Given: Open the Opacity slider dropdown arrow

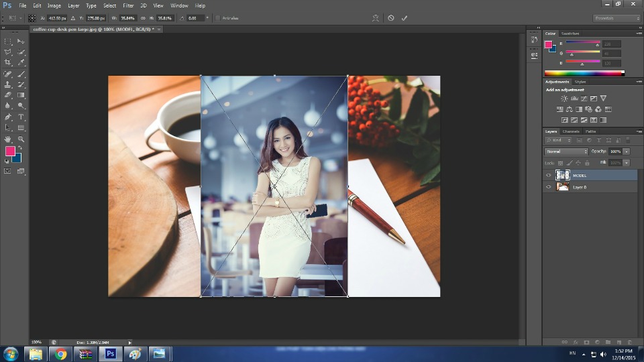Looking at the screenshot, I should [627, 152].
